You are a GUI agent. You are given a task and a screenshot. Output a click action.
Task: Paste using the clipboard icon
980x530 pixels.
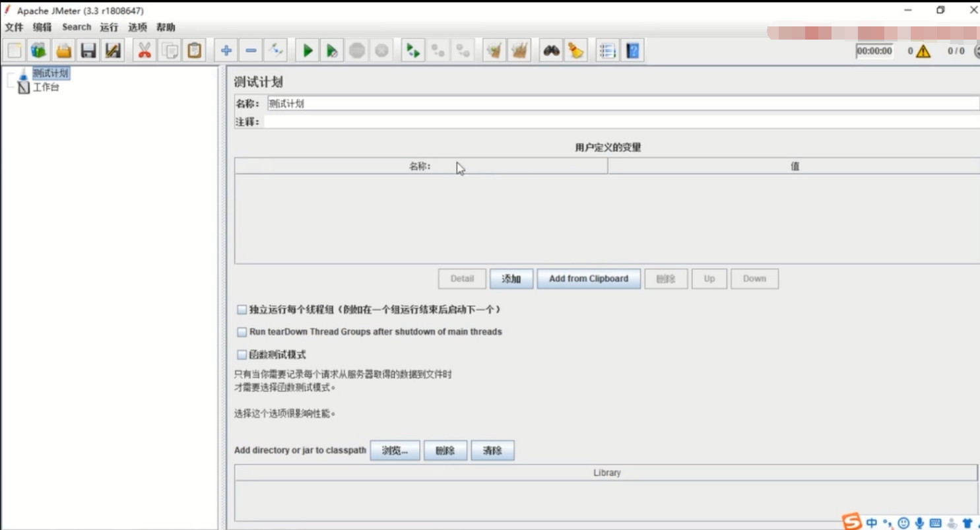pos(194,50)
